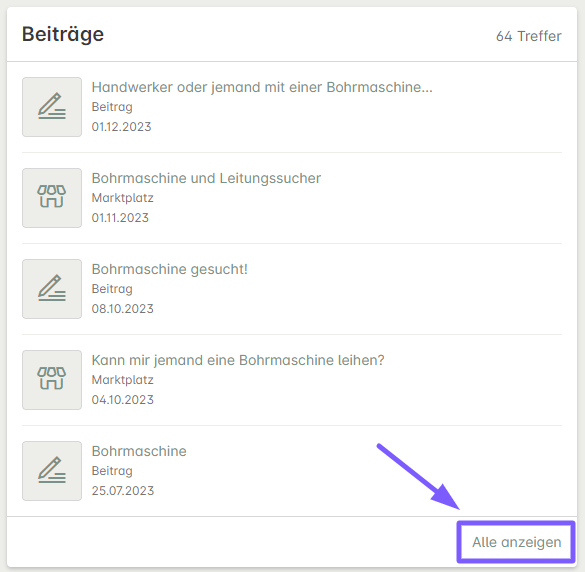Click the date 08.10.2023

[x=122, y=309]
